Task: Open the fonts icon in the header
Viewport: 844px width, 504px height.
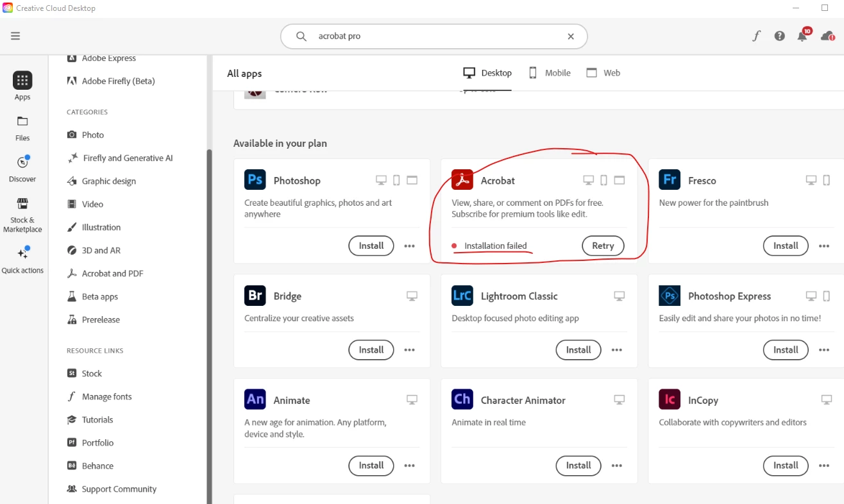Action: (x=756, y=36)
